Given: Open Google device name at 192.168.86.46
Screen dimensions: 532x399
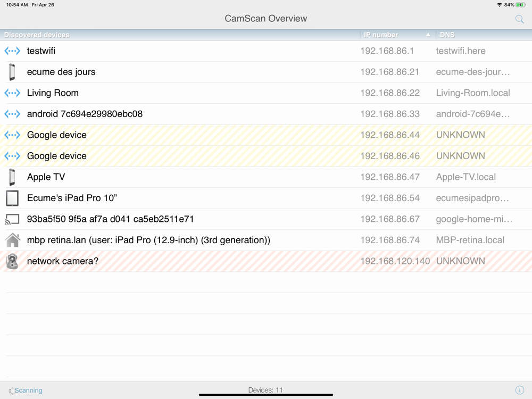Looking at the screenshot, I should click(x=57, y=156).
